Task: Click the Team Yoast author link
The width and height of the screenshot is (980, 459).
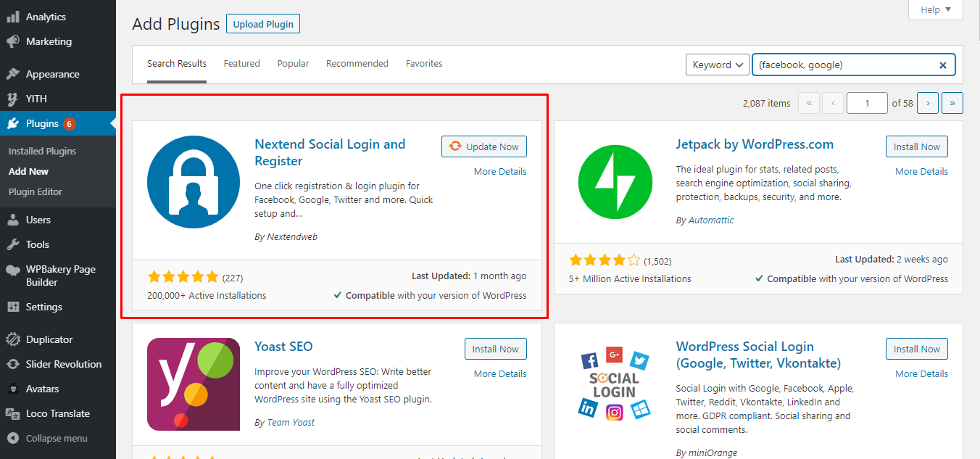Action: pos(291,423)
